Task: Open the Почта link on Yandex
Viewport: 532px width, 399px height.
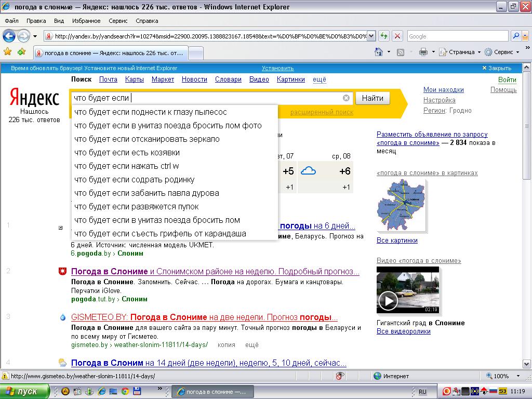Action: click(108, 79)
